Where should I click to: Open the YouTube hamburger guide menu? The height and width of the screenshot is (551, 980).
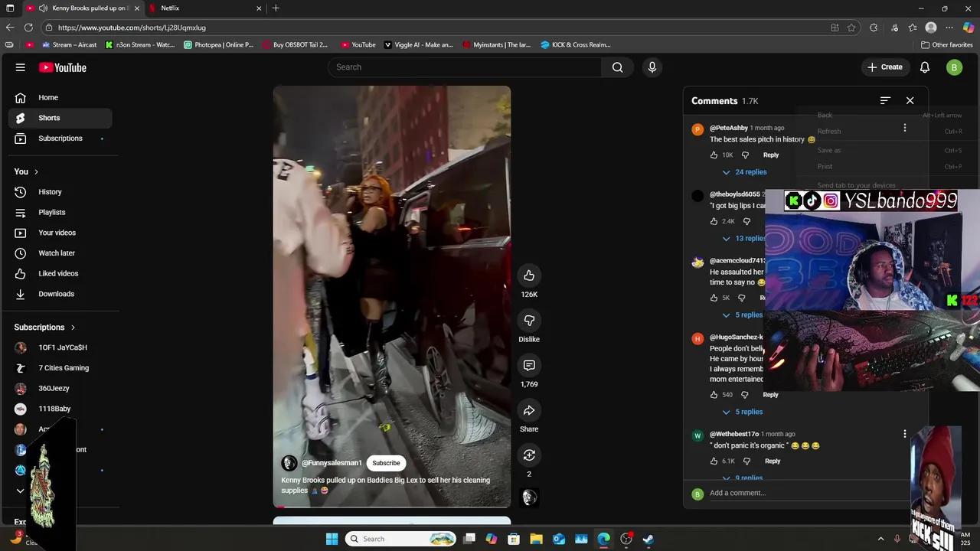[21, 67]
